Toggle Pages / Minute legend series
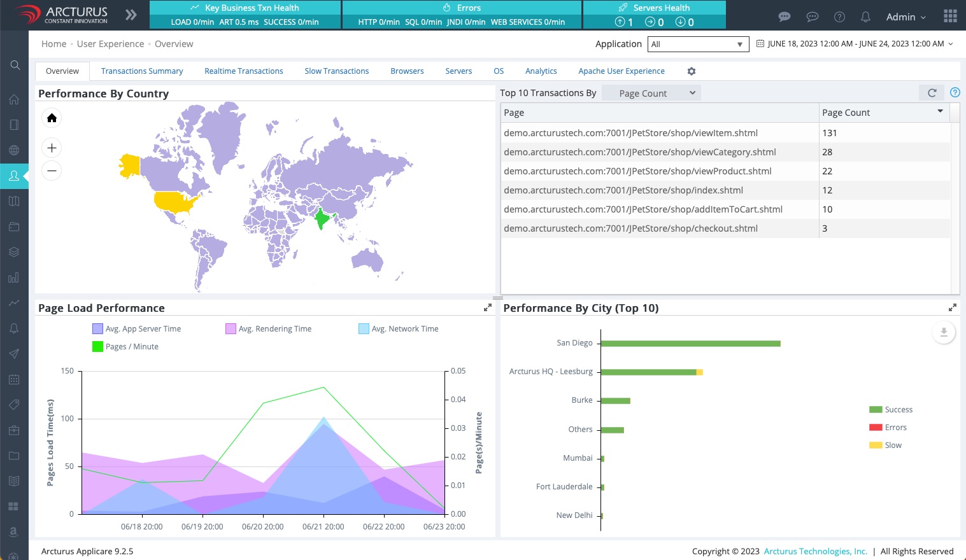 tap(97, 347)
